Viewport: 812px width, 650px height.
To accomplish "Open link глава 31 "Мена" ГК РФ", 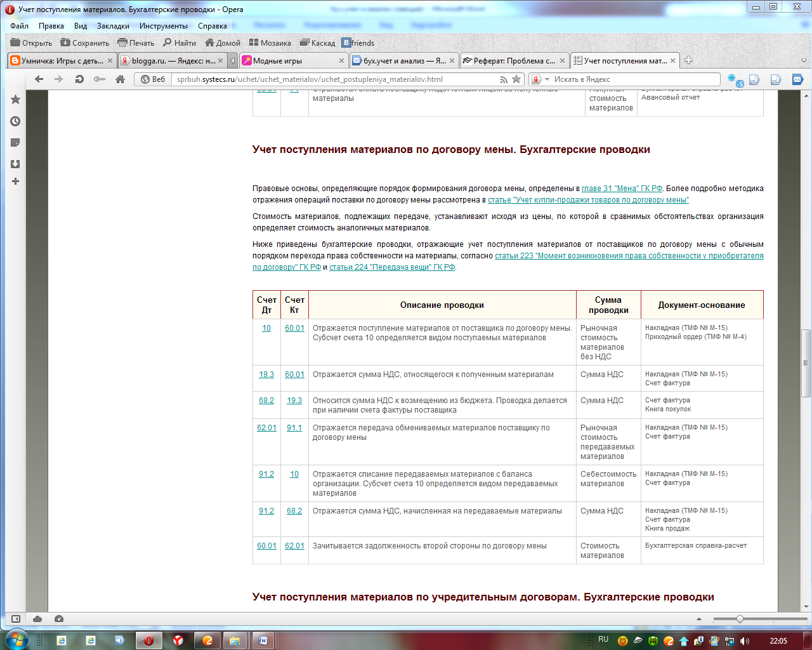I will [x=622, y=189].
